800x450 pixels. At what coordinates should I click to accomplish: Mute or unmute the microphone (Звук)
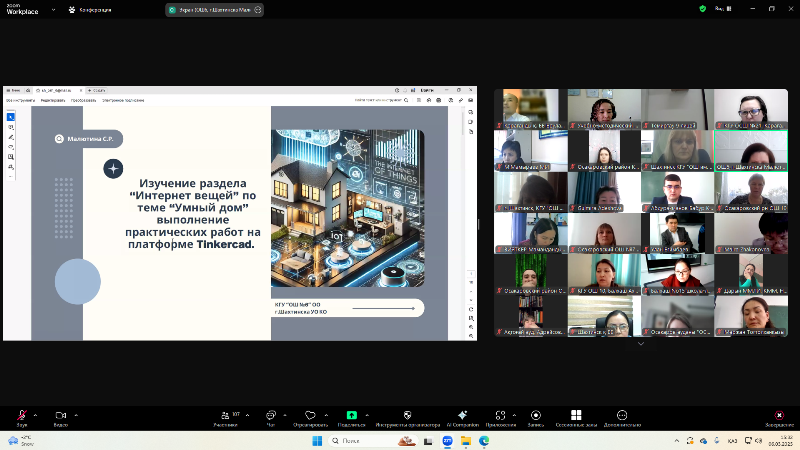click(x=21, y=415)
